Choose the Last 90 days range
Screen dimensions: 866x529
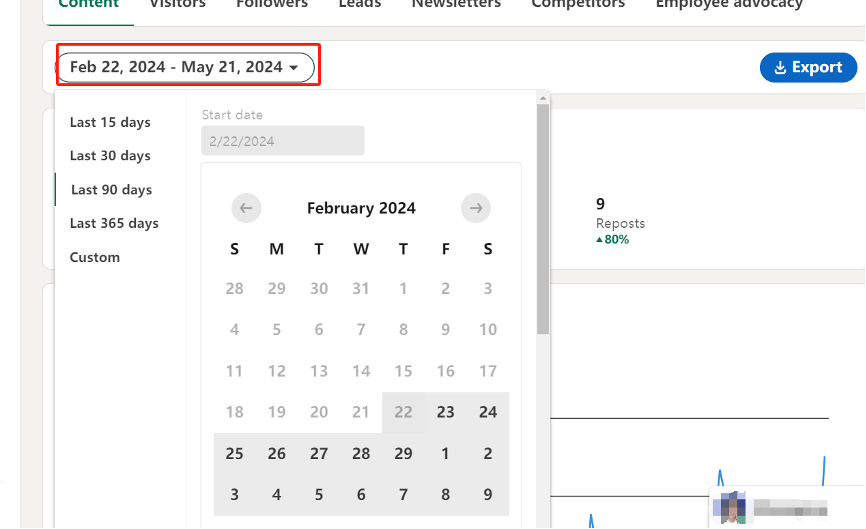(x=111, y=189)
